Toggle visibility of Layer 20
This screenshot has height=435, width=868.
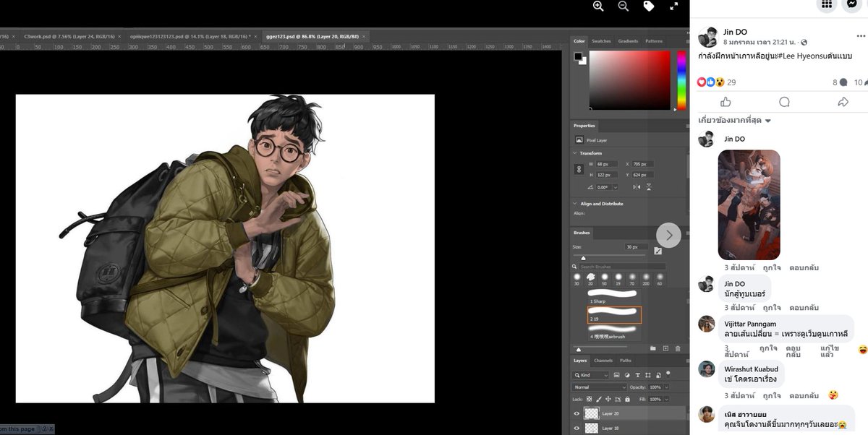point(576,413)
